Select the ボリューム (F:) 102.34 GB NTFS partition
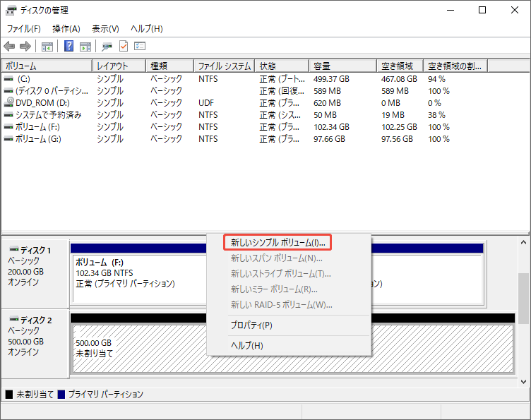 (x=139, y=280)
